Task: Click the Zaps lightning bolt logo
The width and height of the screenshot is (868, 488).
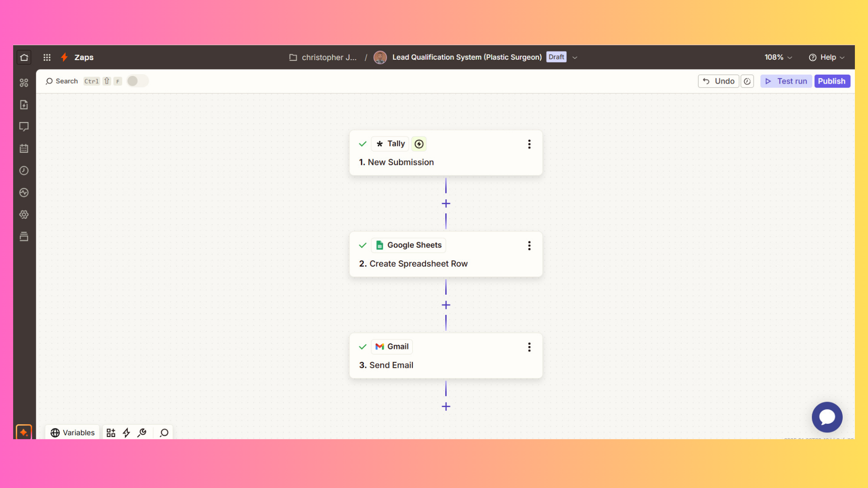Action: [64, 57]
